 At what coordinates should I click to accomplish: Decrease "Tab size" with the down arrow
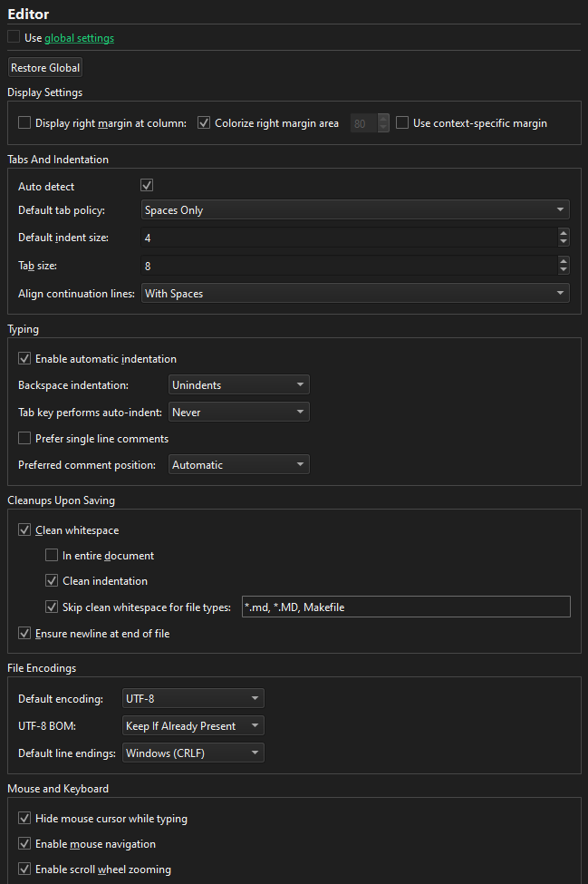coord(563,269)
